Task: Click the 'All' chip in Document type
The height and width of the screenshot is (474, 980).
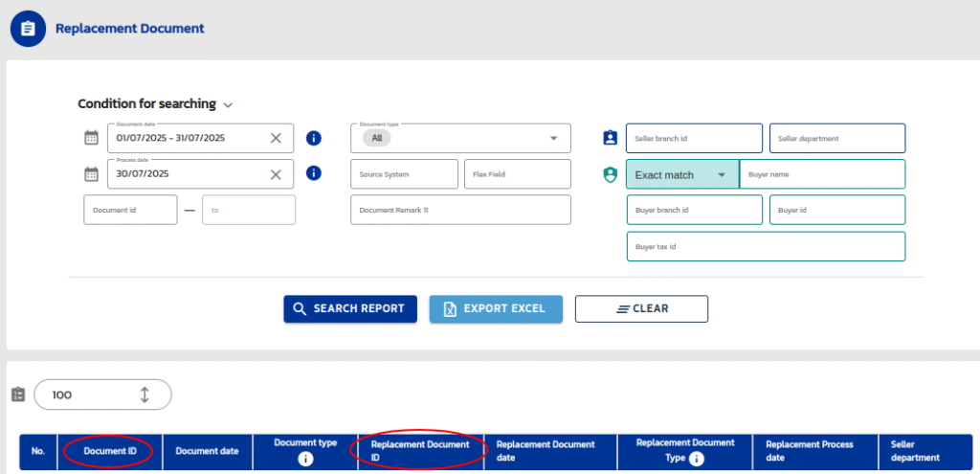Action: tap(377, 138)
